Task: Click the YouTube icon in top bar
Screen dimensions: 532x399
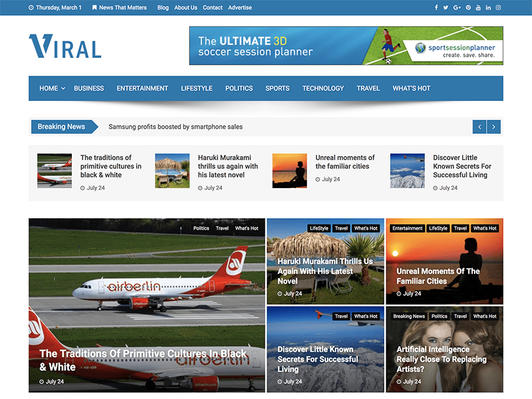Action: tap(478, 8)
